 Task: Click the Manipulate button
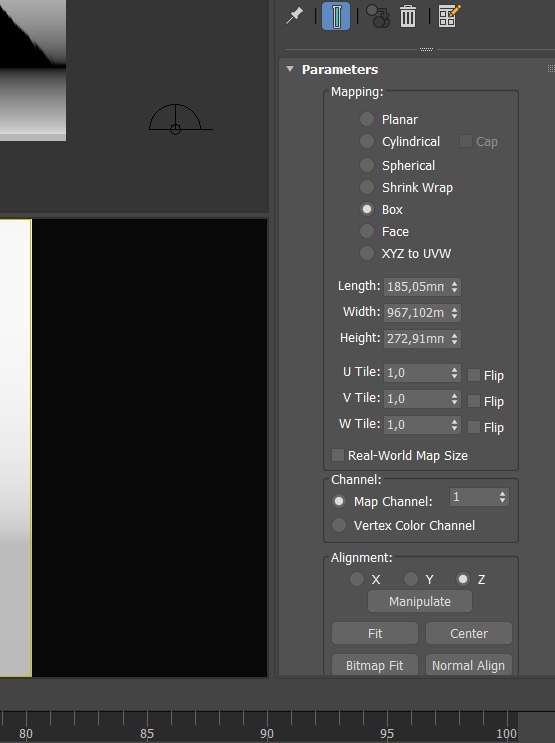[x=420, y=601]
